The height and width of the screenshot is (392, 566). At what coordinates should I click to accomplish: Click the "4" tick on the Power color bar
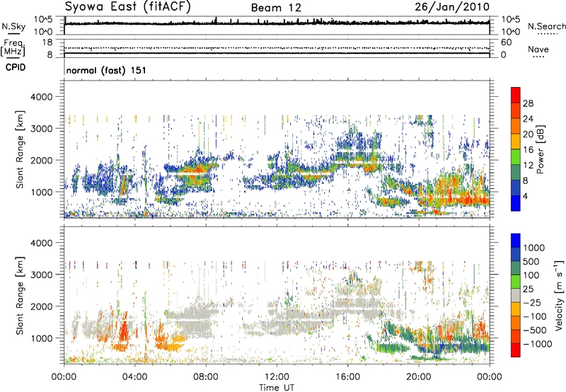click(x=525, y=196)
